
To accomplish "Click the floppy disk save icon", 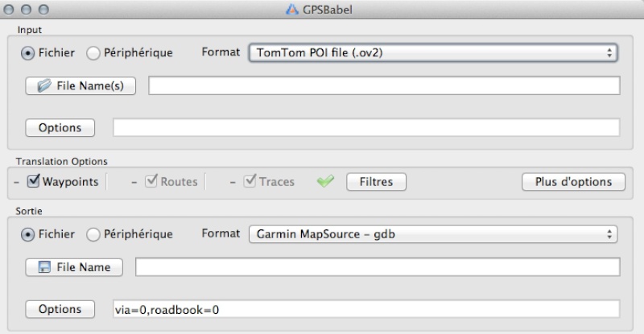I will pyautogui.click(x=44, y=267).
